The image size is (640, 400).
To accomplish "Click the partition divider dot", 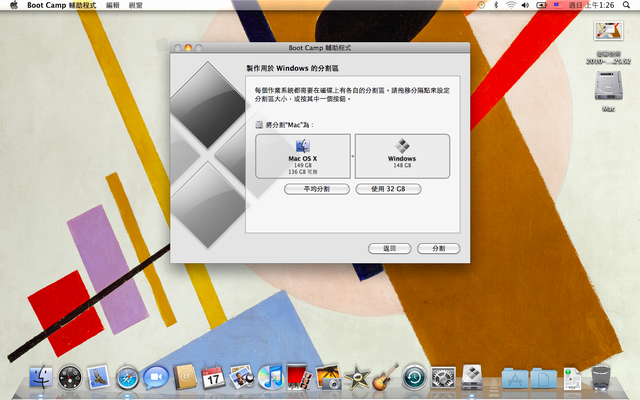I will [x=353, y=156].
